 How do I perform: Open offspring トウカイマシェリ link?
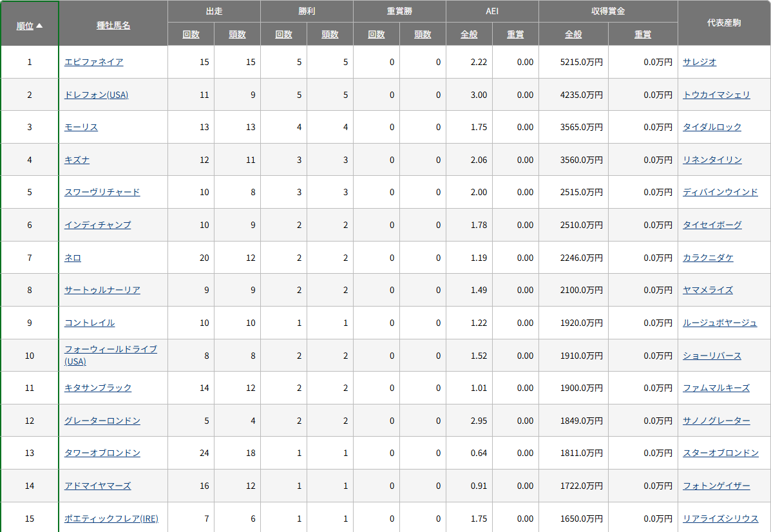click(716, 95)
